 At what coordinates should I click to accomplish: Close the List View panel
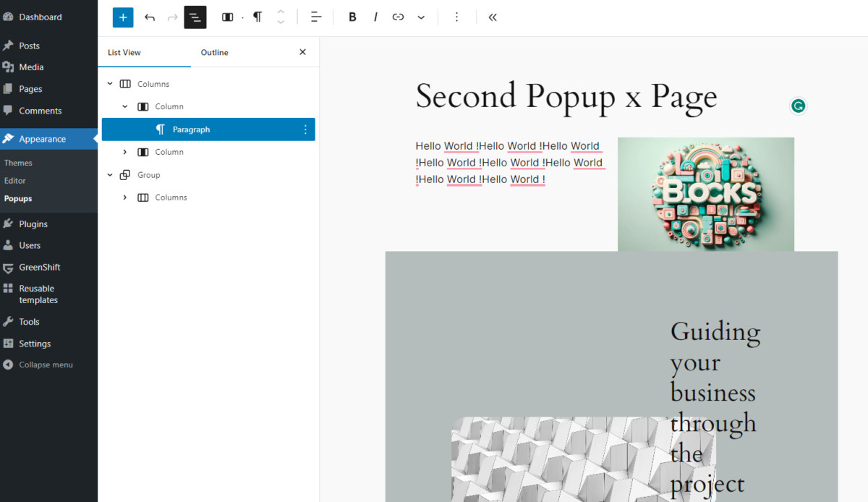point(302,52)
